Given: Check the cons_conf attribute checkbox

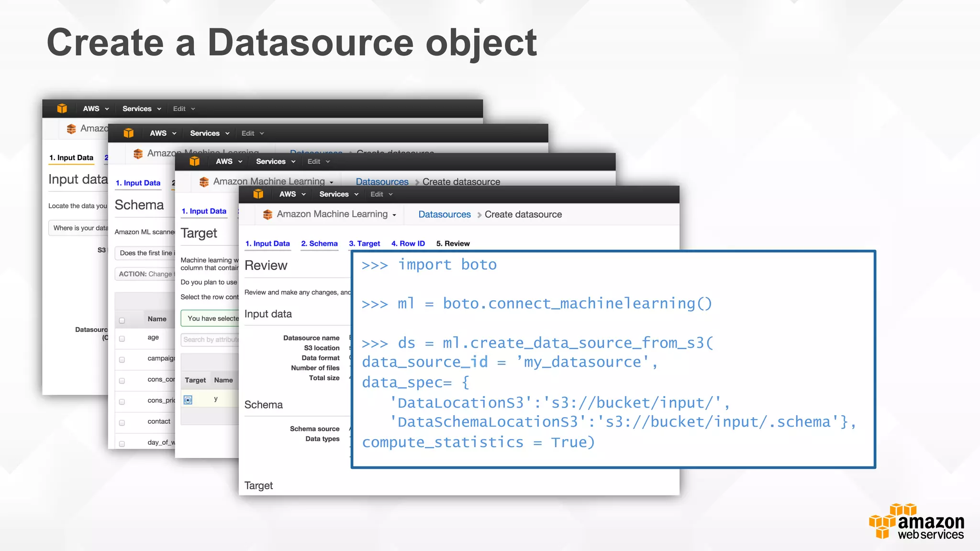Looking at the screenshot, I should [122, 381].
